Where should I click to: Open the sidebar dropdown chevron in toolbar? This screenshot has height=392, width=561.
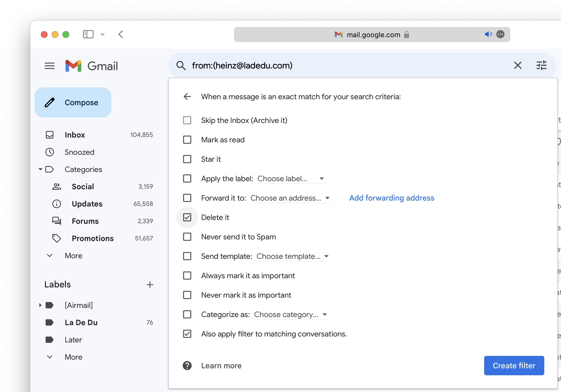coord(102,34)
